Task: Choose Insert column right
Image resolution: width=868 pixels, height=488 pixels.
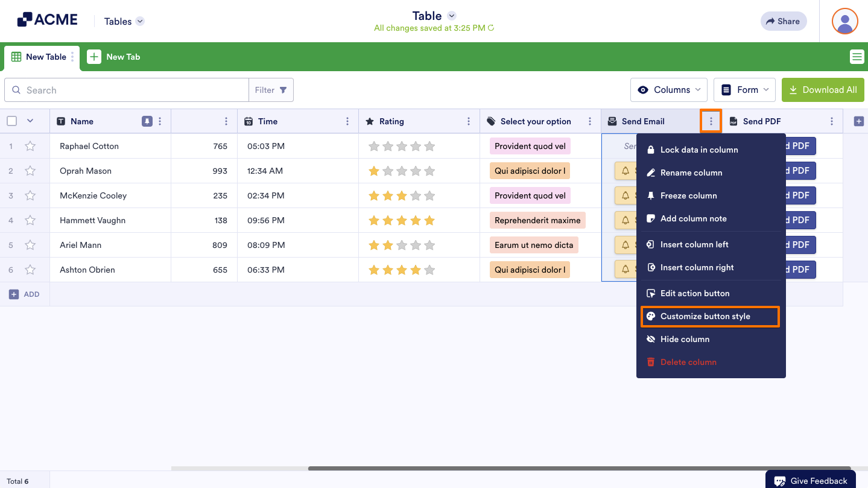Action: (x=711, y=267)
